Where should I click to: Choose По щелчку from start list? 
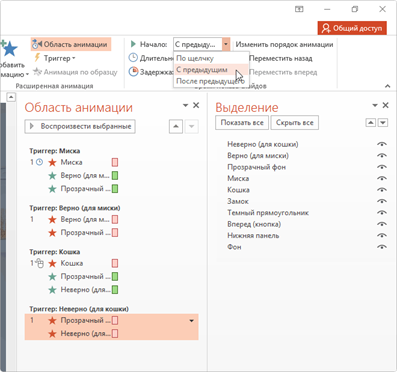tap(211, 58)
